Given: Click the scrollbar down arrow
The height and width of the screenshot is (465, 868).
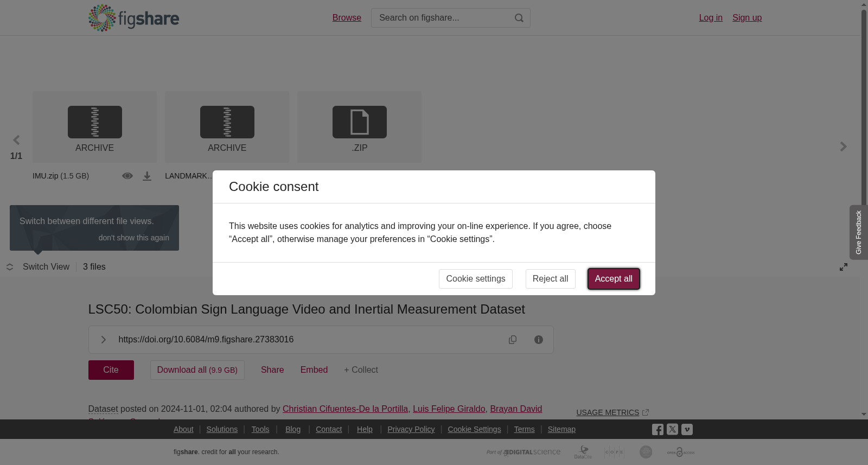Looking at the screenshot, I should pos(864,415).
